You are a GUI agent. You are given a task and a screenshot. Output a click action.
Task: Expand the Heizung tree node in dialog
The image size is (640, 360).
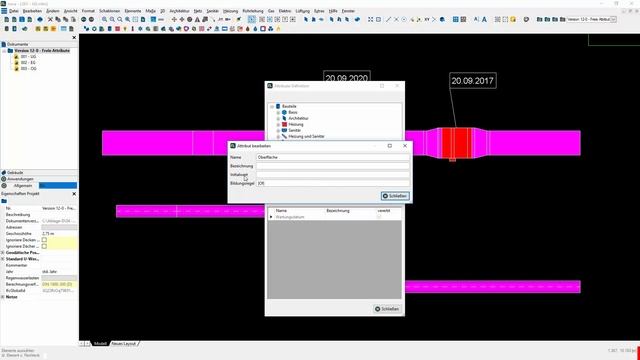[x=278, y=124]
